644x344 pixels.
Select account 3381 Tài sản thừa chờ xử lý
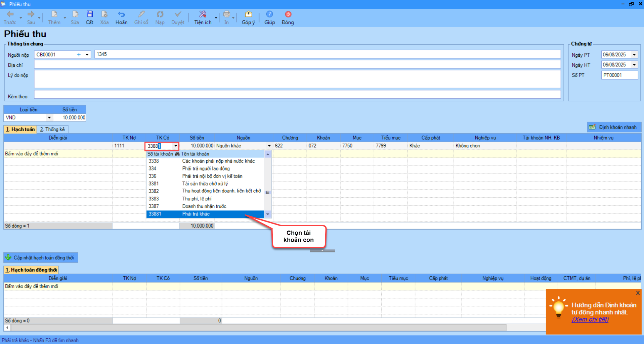(x=205, y=184)
